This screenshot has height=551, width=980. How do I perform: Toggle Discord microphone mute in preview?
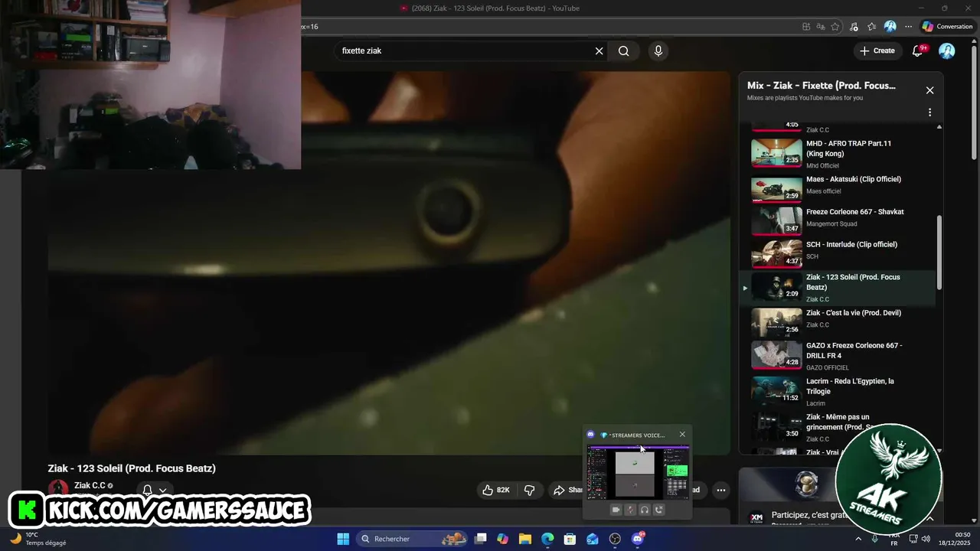click(x=630, y=510)
